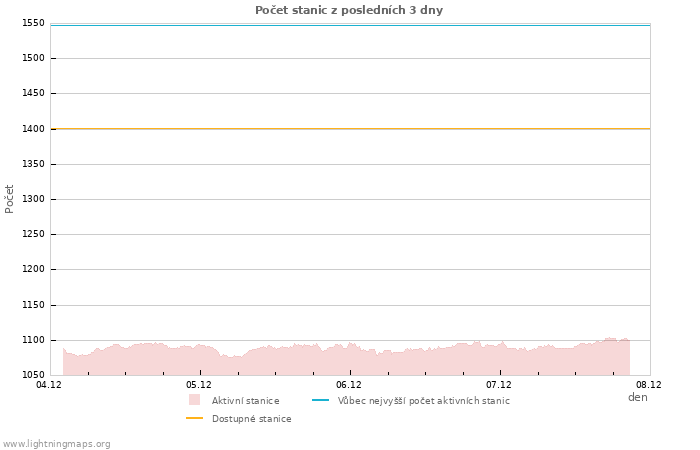The height and width of the screenshot is (450, 700).
Task: Open the www.lightningmaps.org watermark link
Action: (57, 444)
